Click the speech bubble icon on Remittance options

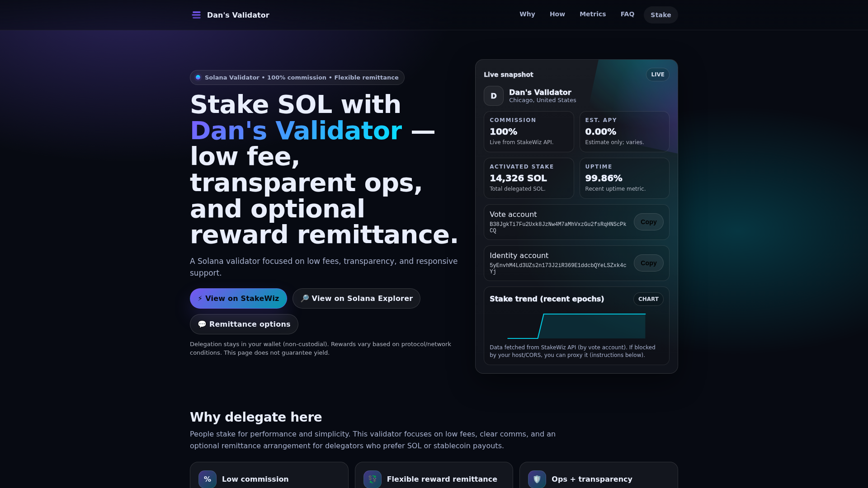click(x=202, y=324)
